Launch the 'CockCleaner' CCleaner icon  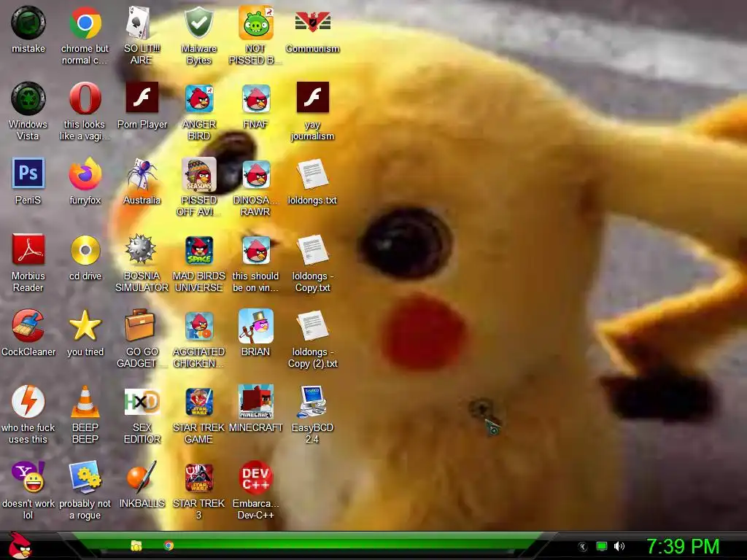pyautogui.click(x=28, y=326)
